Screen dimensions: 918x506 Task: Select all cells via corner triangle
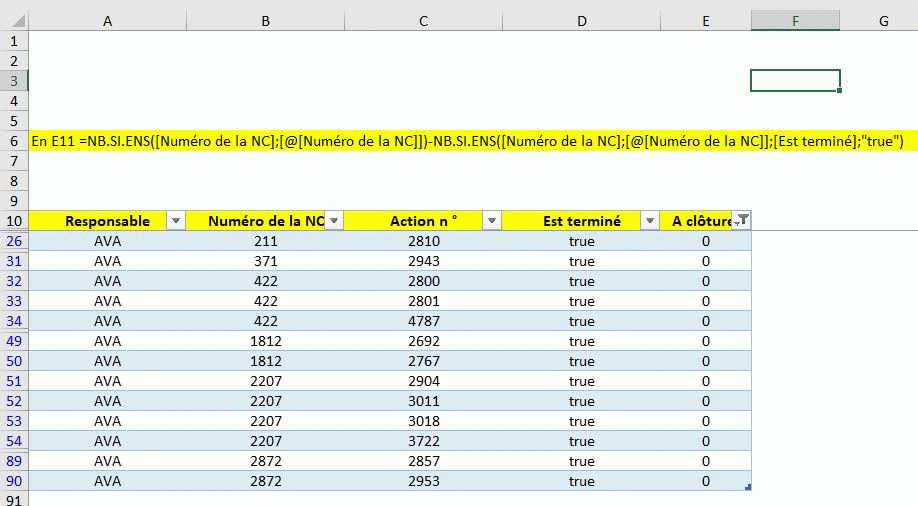click(19, 22)
